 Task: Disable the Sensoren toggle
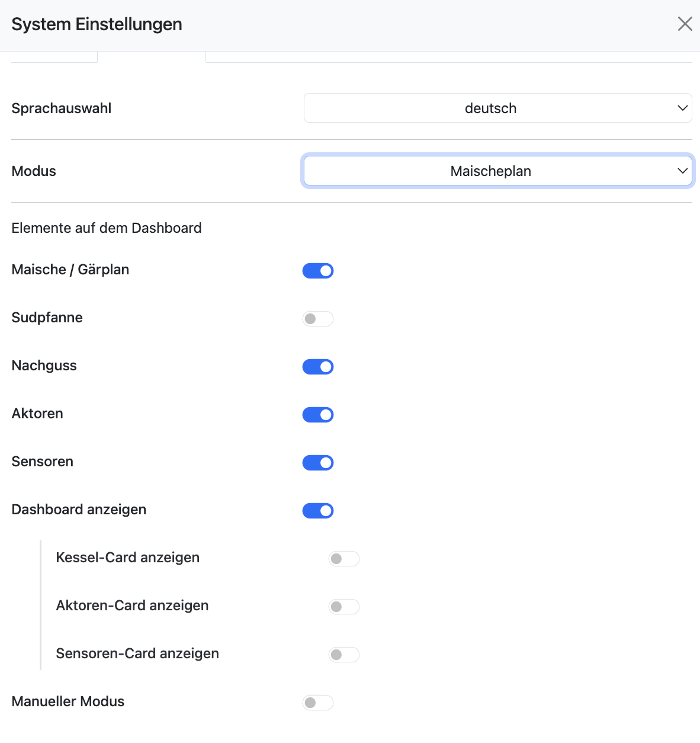click(x=318, y=463)
